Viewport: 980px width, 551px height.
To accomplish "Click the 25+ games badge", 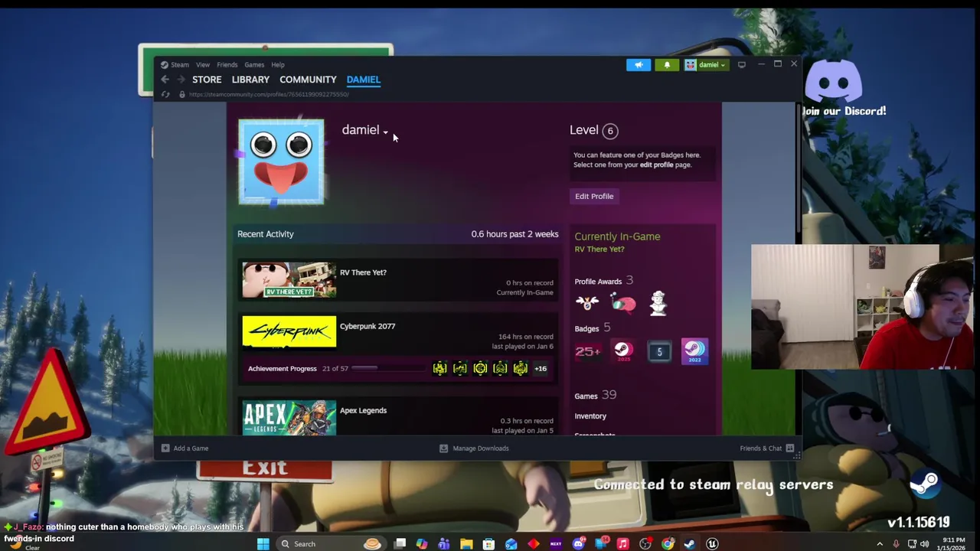I will pyautogui.click(x=588, y=352).
